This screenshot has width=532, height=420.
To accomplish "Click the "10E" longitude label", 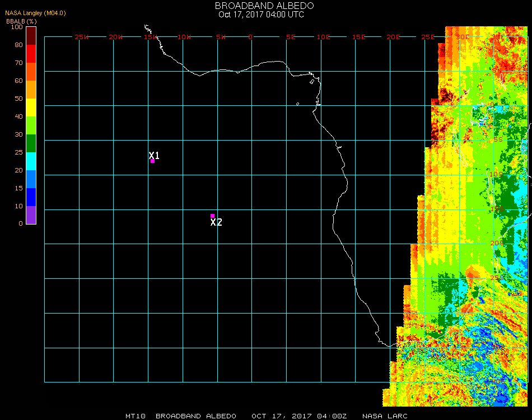I will coord(323,37).
